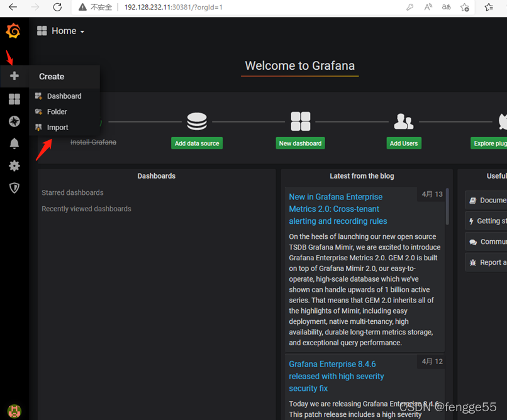Click the blog panel scrollbar
The width and height of the screenshot is (507, 420).
(x=447, y=206)
